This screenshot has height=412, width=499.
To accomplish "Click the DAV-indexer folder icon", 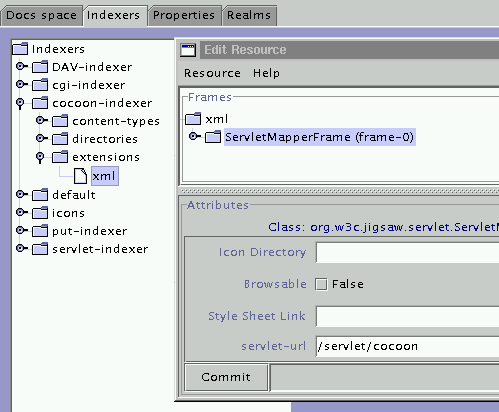I will point(40,67).
